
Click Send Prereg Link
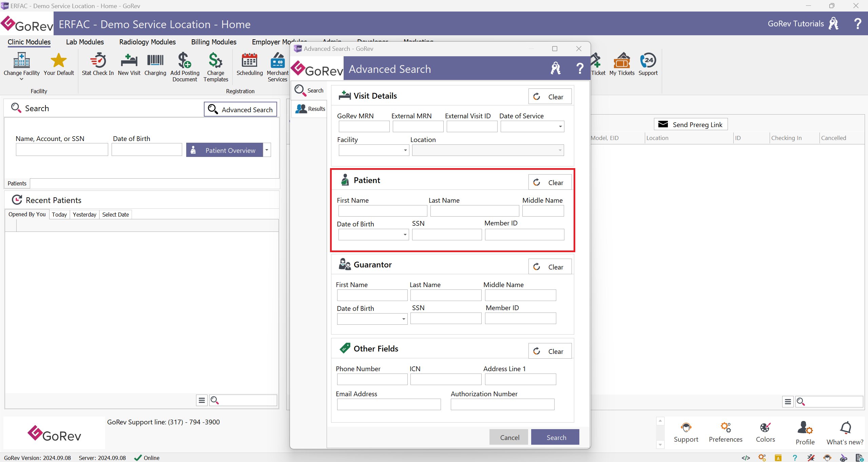(691, 124)
